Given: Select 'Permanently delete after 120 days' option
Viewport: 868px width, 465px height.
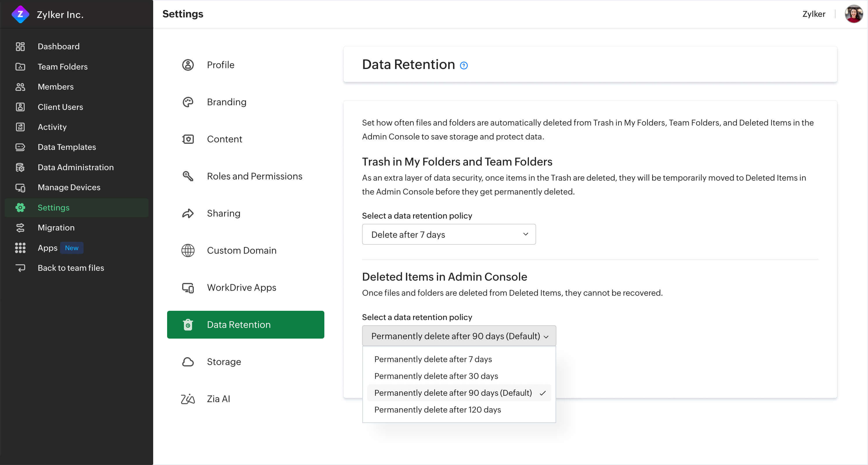Looking at the screenshot, I should coord(437,409).
